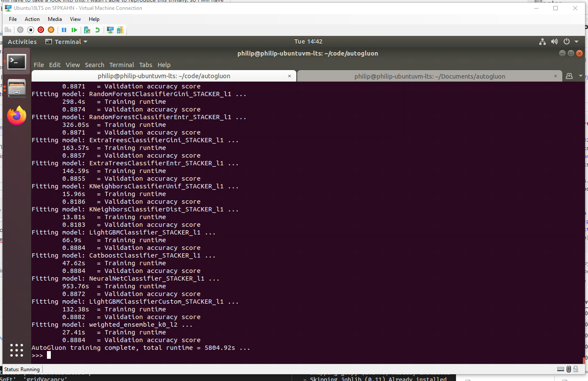Click the volume speaker icon
588x381 pixels.
point(554,41)
